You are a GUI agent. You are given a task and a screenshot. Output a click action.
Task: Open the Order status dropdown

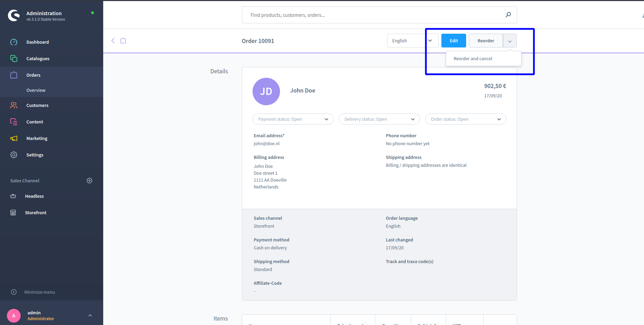[x=466, y=119]
